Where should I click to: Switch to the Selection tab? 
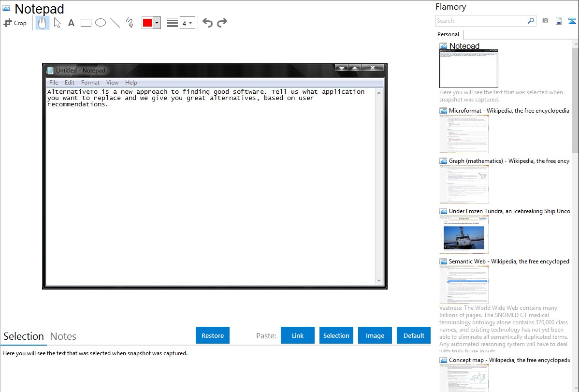point(24,336)
